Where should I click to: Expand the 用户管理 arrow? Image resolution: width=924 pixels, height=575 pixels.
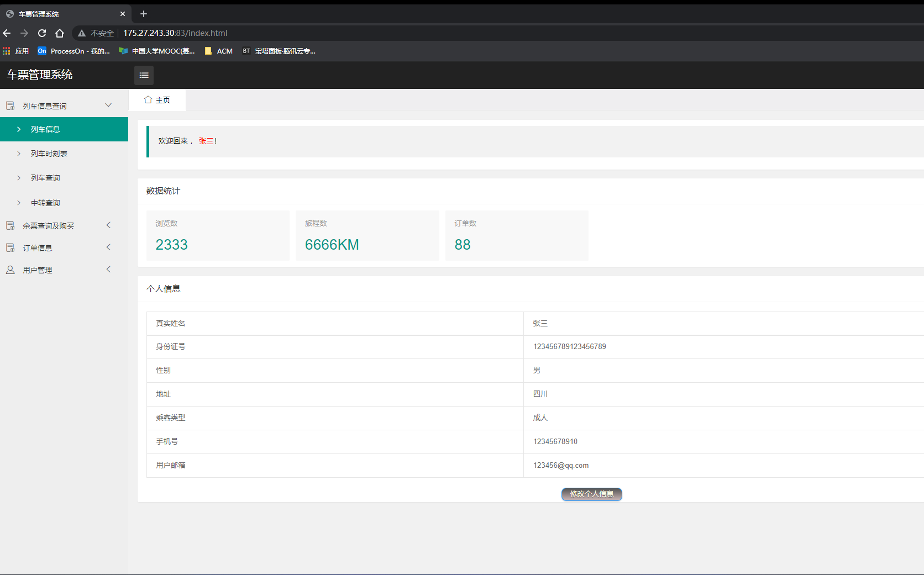108,269
